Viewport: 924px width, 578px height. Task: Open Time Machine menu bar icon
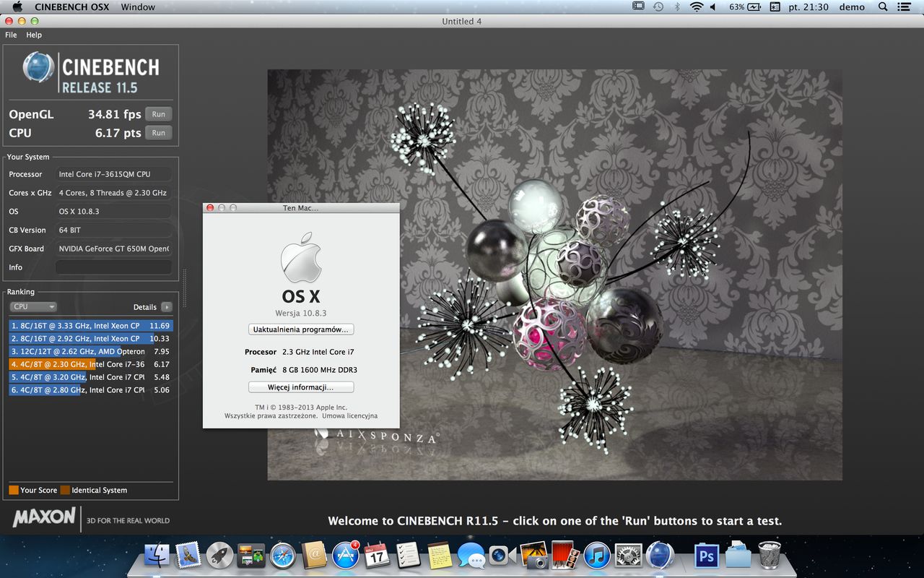pos(658,7)
